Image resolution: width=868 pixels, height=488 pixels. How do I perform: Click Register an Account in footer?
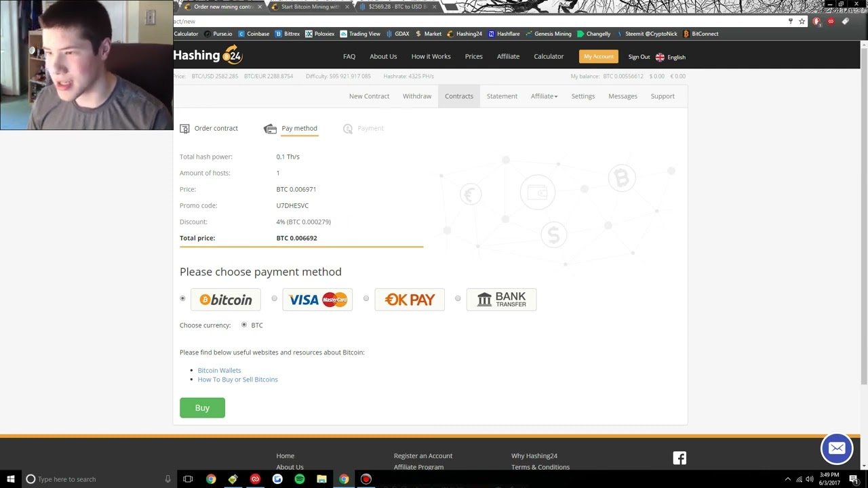coord(423,455)
